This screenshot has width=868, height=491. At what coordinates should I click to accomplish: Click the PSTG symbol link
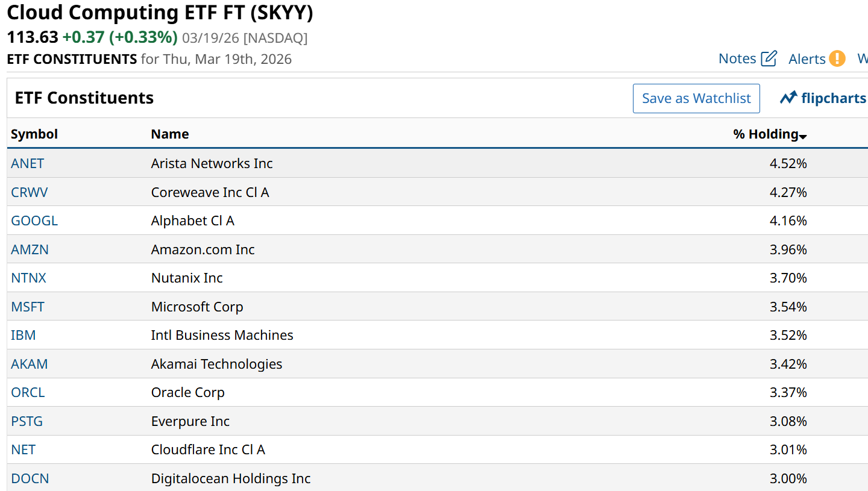coord(27,421)
